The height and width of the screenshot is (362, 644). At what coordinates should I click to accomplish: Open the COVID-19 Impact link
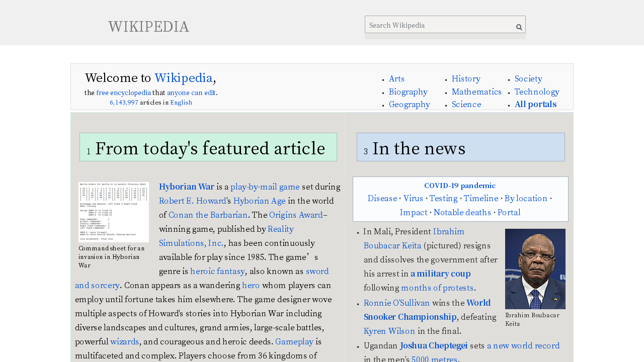click(414, 213)
